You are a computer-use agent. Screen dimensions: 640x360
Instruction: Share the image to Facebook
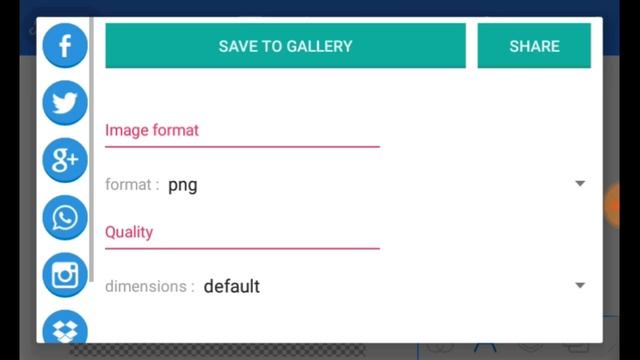coord(65,45)
